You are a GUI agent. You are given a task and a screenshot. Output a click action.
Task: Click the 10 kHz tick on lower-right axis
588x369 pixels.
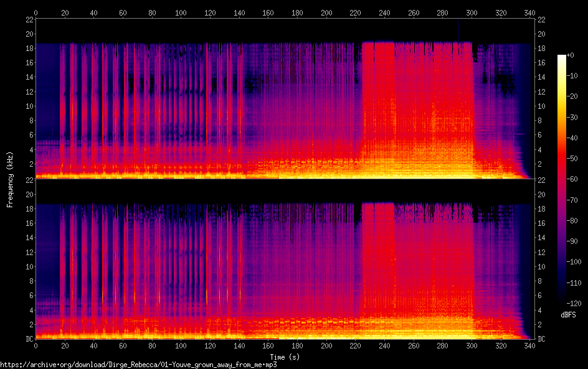541,266
